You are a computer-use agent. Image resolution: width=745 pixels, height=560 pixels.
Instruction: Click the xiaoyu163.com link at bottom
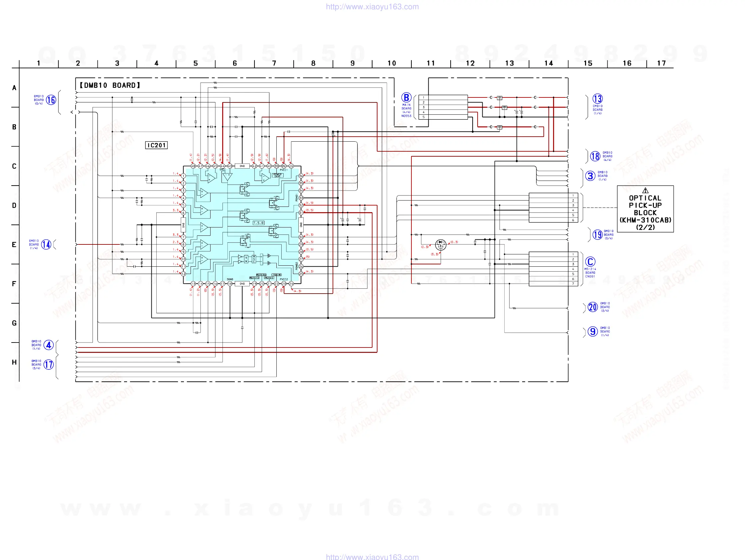tap(372, 557)
